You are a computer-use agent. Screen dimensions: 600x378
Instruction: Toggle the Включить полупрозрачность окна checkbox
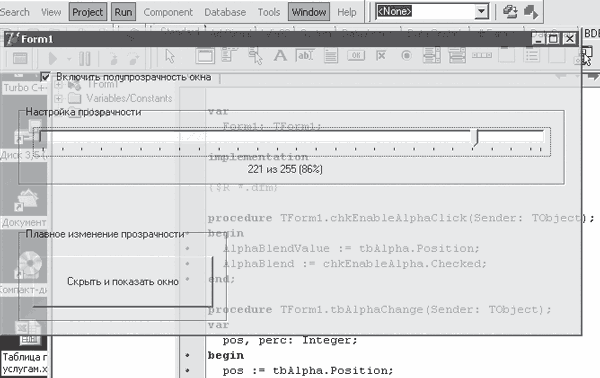[x=46, y=77]
